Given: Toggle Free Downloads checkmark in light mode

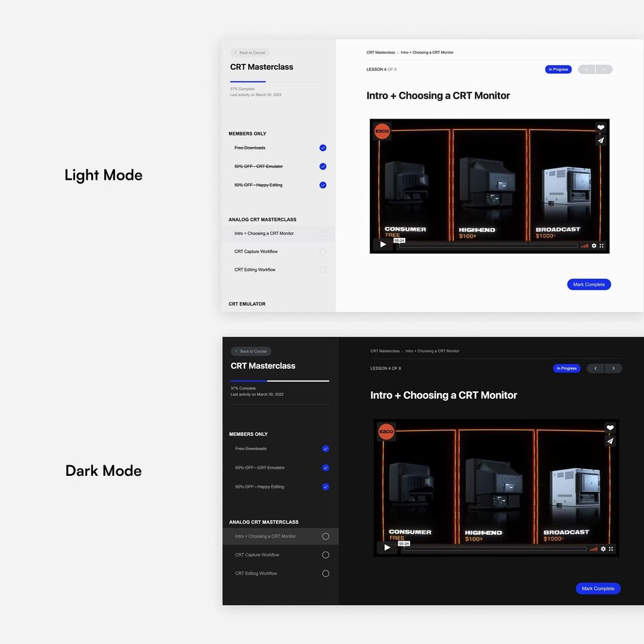Looking at the screenshot, I should (x=323, y=148).
